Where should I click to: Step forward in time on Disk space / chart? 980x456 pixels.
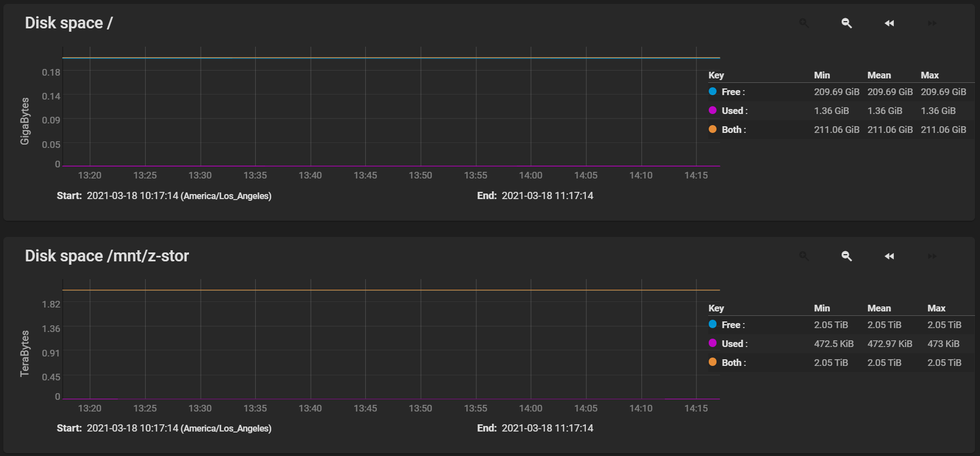[x=932, y=23]
